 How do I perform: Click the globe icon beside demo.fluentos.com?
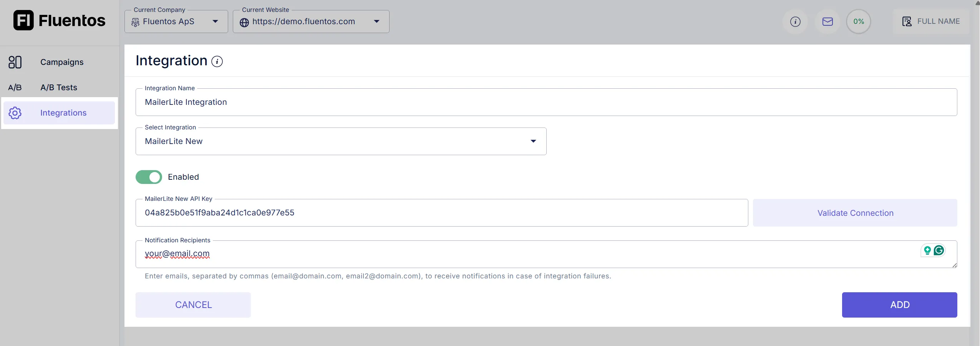(x=244, y=23)
